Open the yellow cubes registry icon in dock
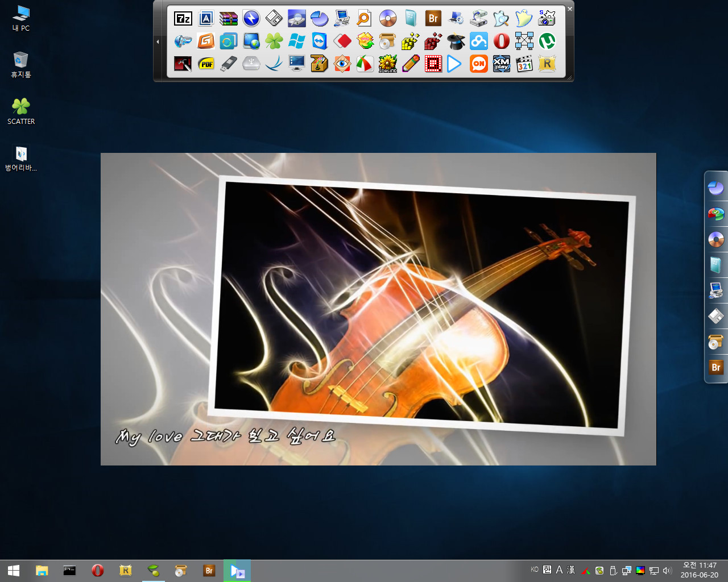This screenshot has height=582, width=728. [411, 41]
